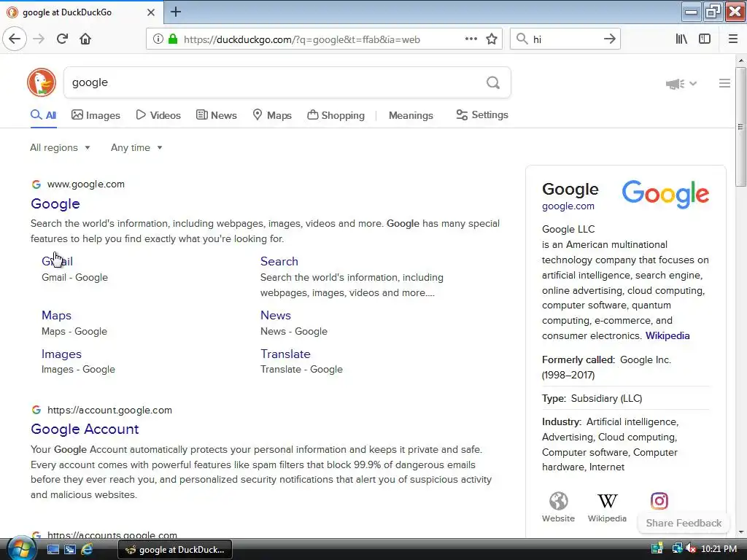The image size is (747, 560).
Task: Click the DuckDuckGo duck logo
Action: coord(42,82)
